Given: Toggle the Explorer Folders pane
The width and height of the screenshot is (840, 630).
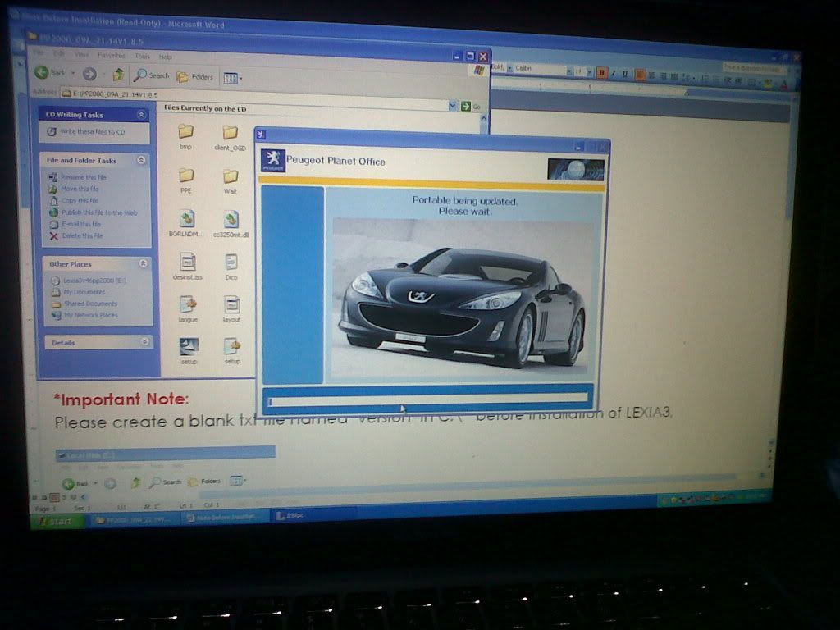Looking at the screenshot, I should pos(195,76).
